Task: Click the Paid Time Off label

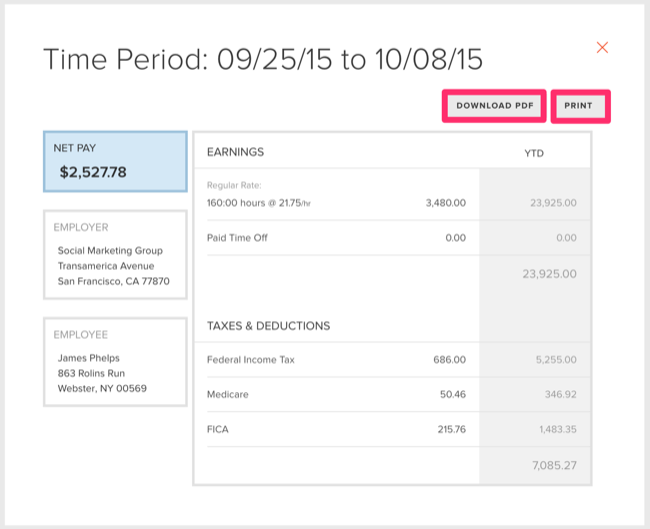Action: 237,238
